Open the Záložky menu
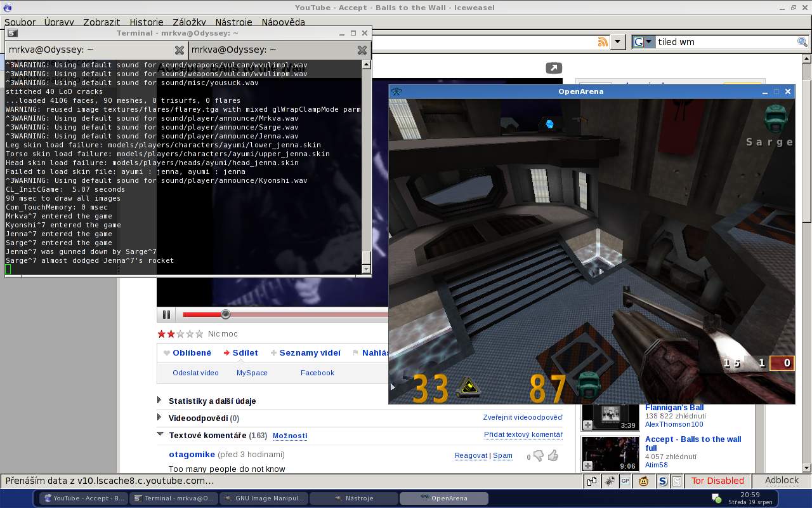Image resolution: width=812 pixels, height=508 pixels. pos(189,22)
